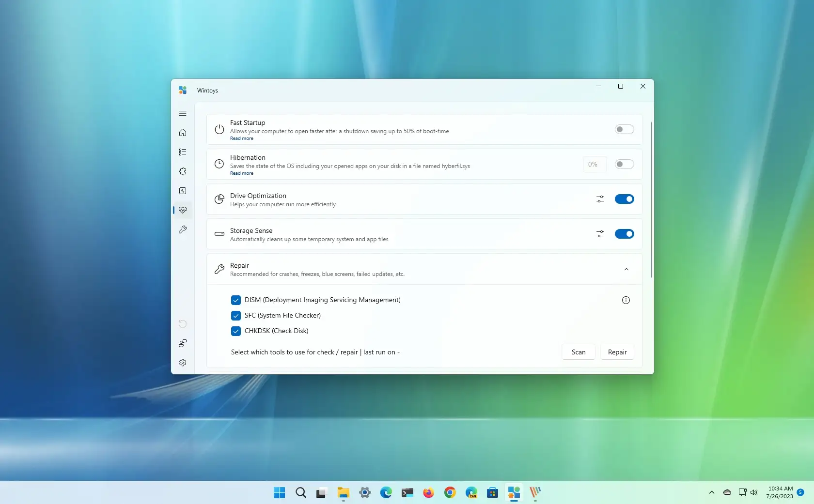Click Scan button for repair tools
The width and height of the screenshot is (814, 504).
coord(579,352)
